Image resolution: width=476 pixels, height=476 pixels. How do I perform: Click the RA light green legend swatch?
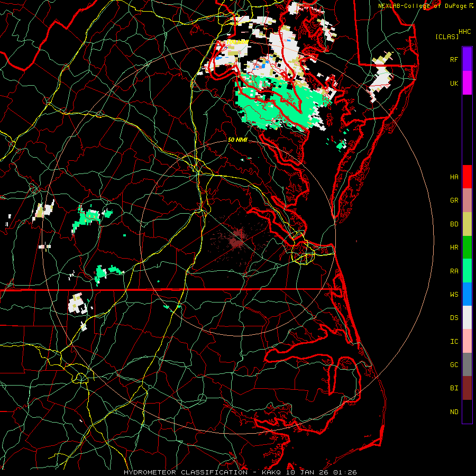(x=467, y=271)
